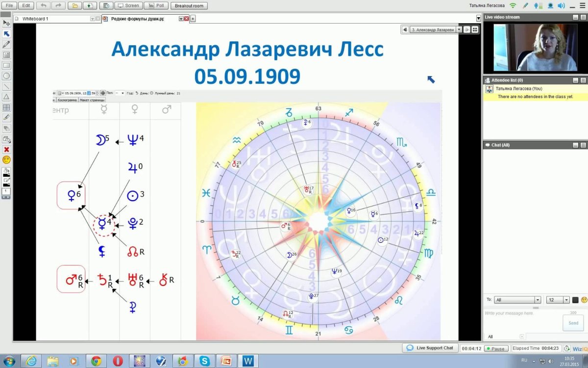Toggle the webcam stream
The image size is (588, 368).
click(x=550, y=5)
